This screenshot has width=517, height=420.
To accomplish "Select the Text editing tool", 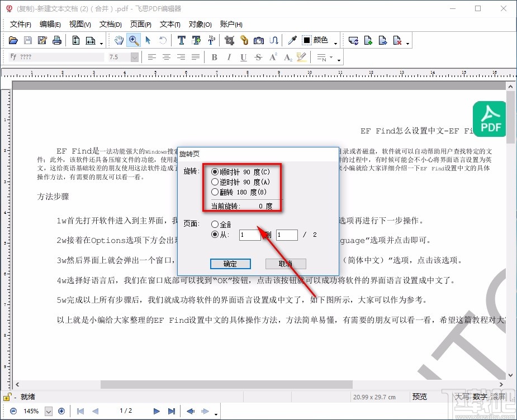I will pos(181,40).
